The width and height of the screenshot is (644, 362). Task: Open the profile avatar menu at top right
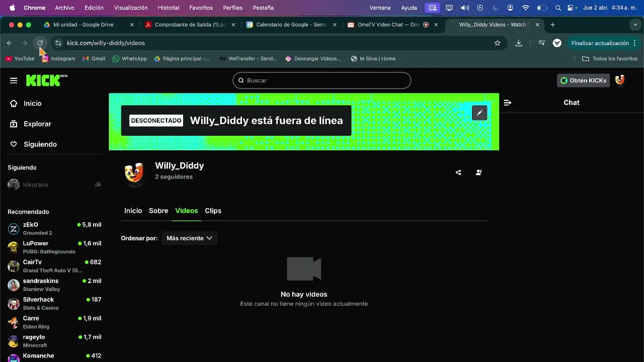tap(620, 80)
